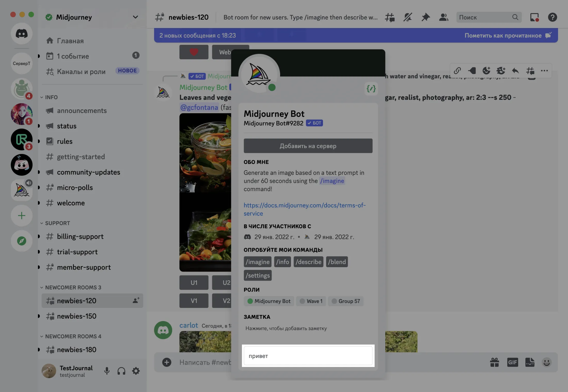568x392 pixels.
Task: Open the 1 событие events item
Action: click(92, 56)
